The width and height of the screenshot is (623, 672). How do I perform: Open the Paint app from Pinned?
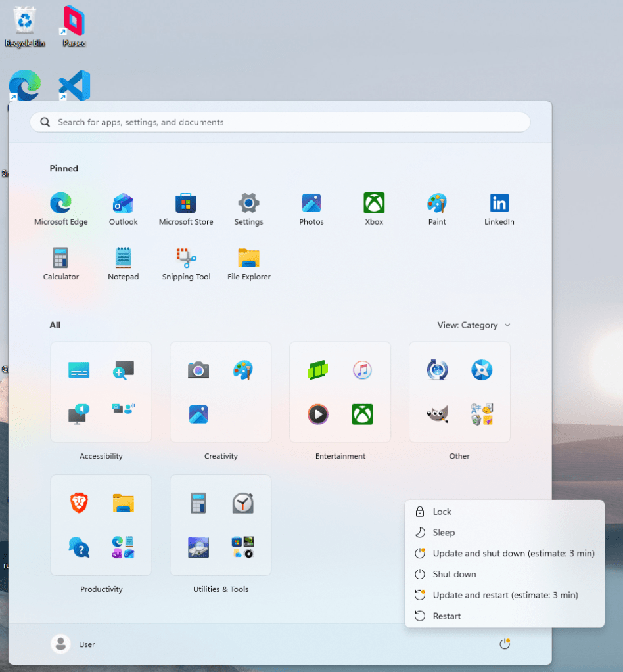coord(436,204)
